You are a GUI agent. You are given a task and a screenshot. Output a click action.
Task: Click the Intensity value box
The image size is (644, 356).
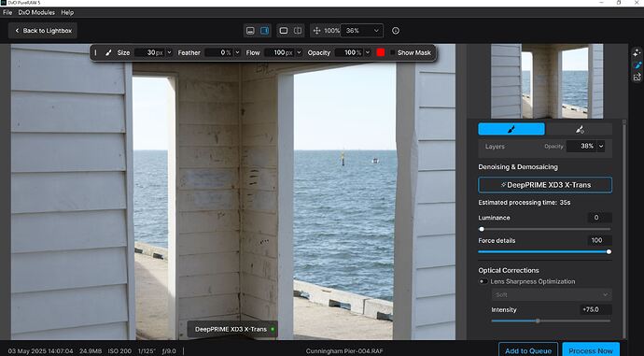(x=595, y=309)
